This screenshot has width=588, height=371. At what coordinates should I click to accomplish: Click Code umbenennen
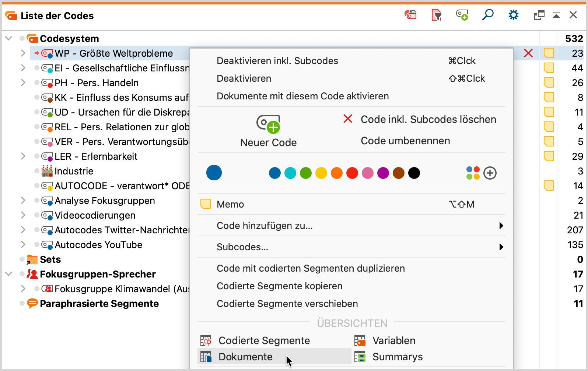[x=405, y=141]
